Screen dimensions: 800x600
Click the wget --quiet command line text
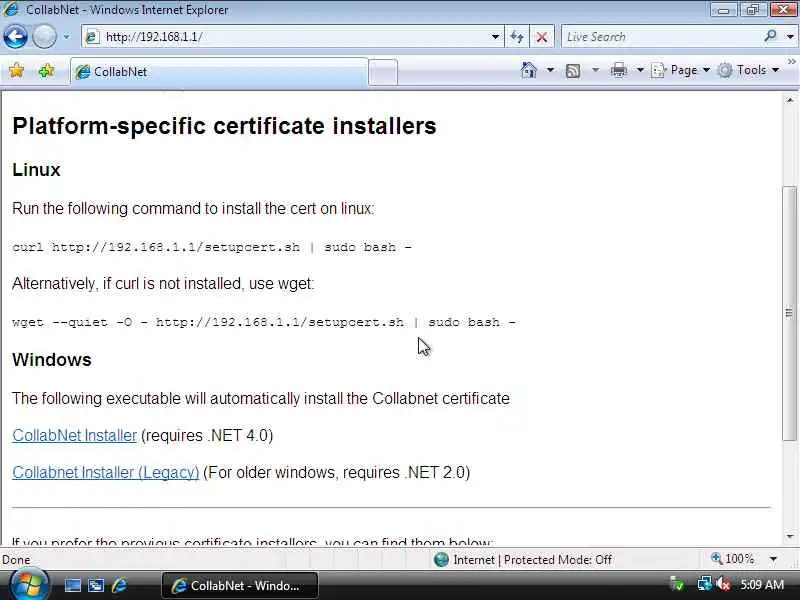pos(264,322)
